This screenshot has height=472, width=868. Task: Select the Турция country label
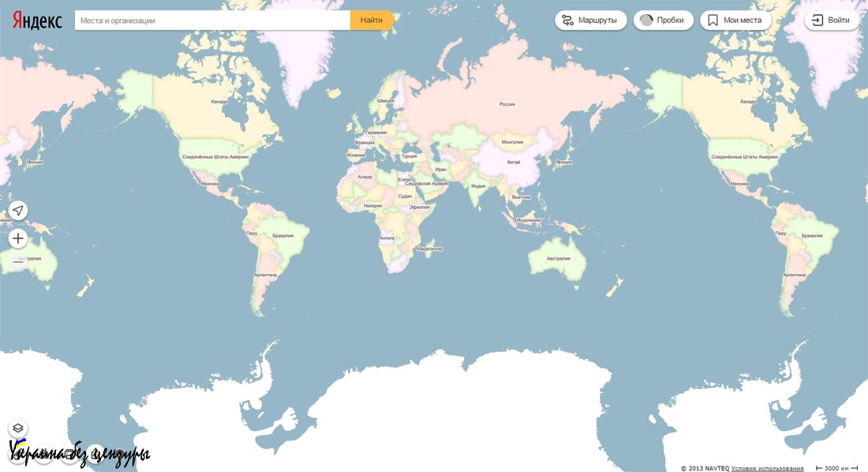point(409,156)
